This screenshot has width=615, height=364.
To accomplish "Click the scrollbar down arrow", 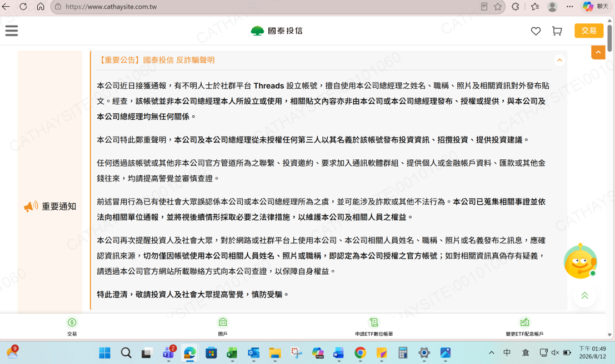I will coord(609,335).
